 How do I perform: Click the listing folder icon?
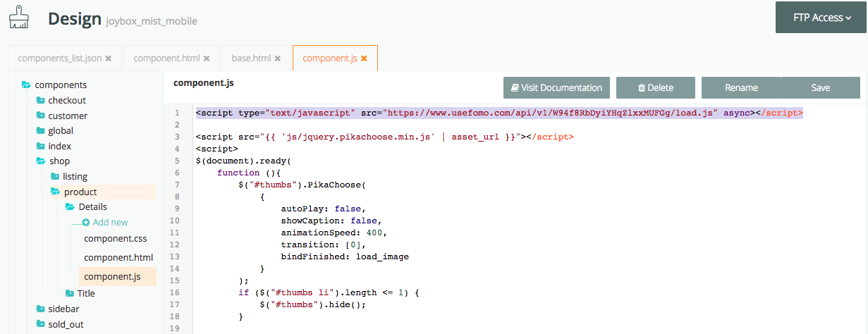[55, 176]
